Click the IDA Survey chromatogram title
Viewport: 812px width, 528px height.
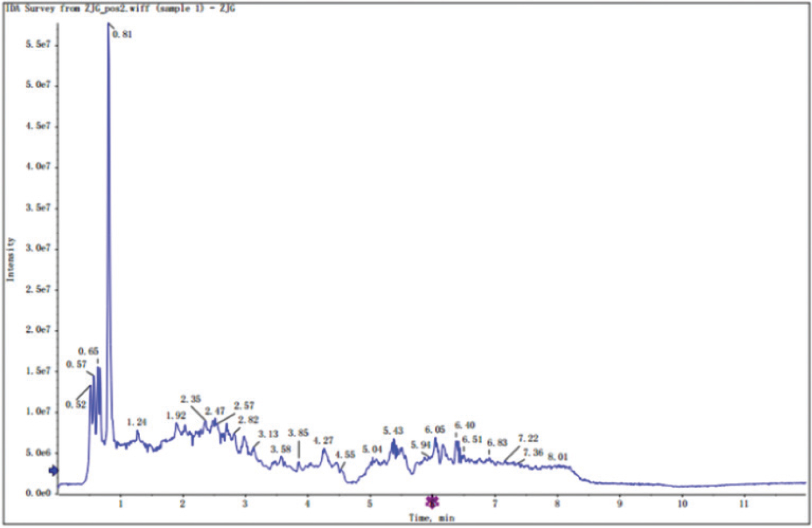(x=120, y=9)
